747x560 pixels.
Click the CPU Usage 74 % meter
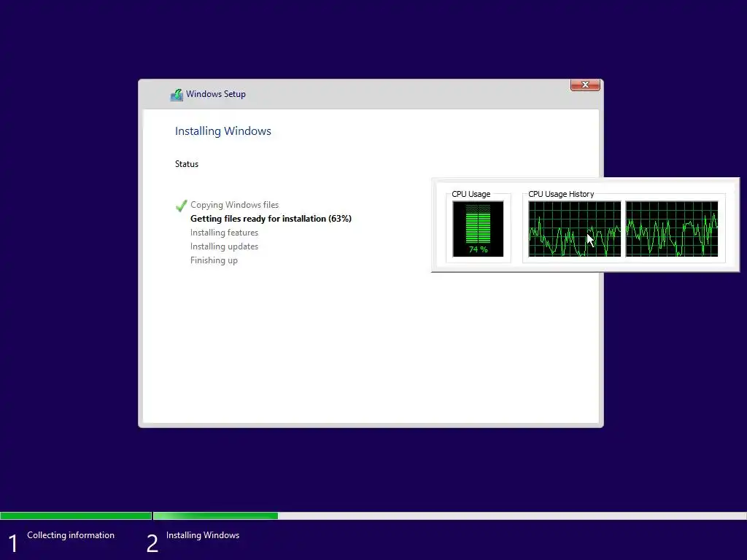pyautogui.click(x=478, y=229)
